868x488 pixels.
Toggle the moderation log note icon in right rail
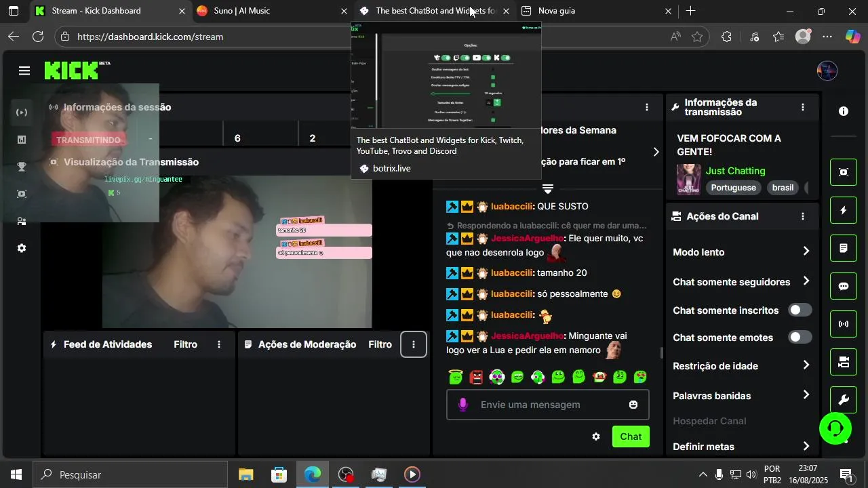pos(844,248)
